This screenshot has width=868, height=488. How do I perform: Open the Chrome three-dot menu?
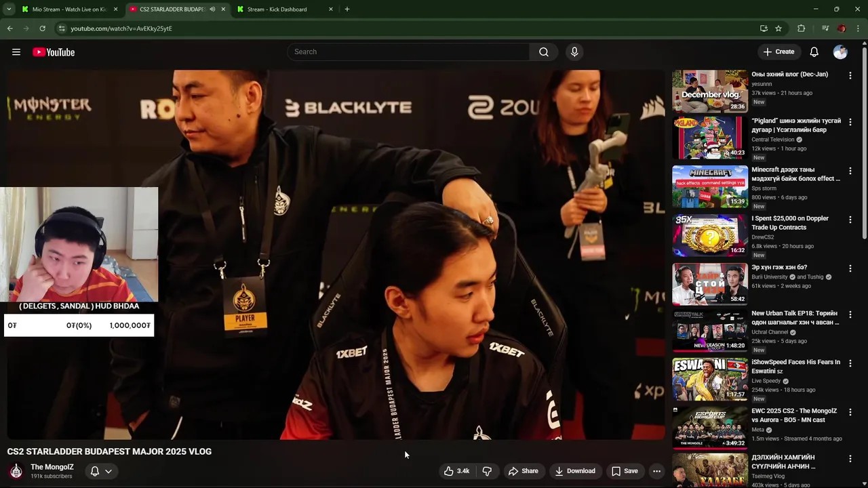[x=859, y=28]
